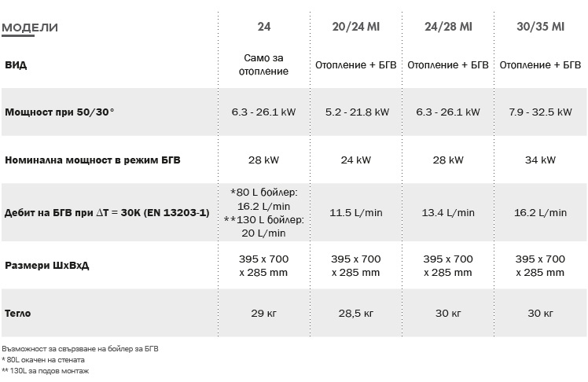Click the 'Мощност при 50/30°' row label
588x382 pixels.
(x=59, y=112)
